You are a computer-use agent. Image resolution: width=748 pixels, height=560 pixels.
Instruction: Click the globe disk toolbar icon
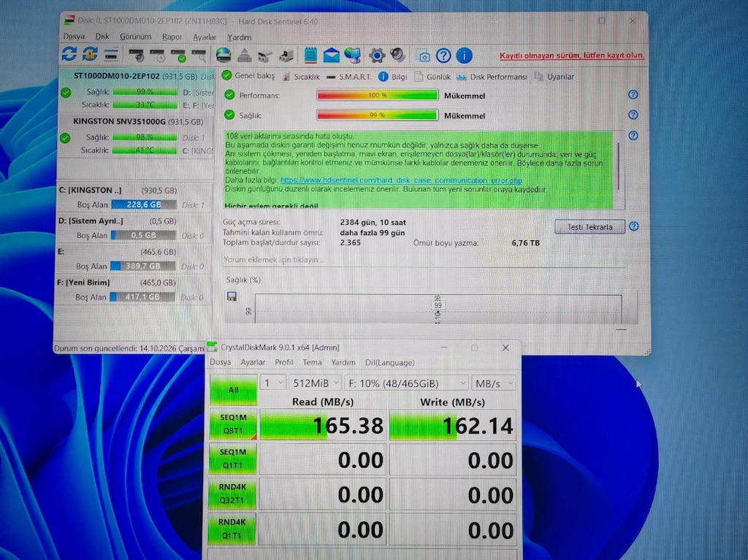pyautogui.click(x=224, y=55)
